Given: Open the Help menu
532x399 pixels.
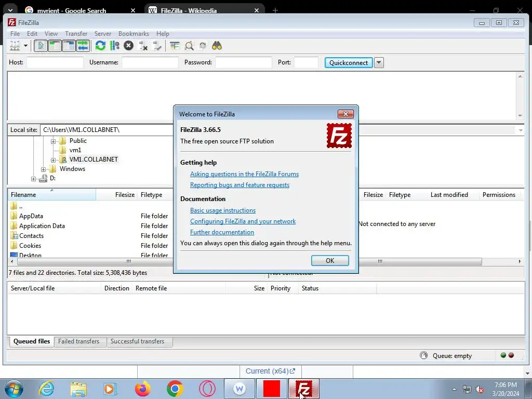Looking at the screenshot, I should click(163, 34).
